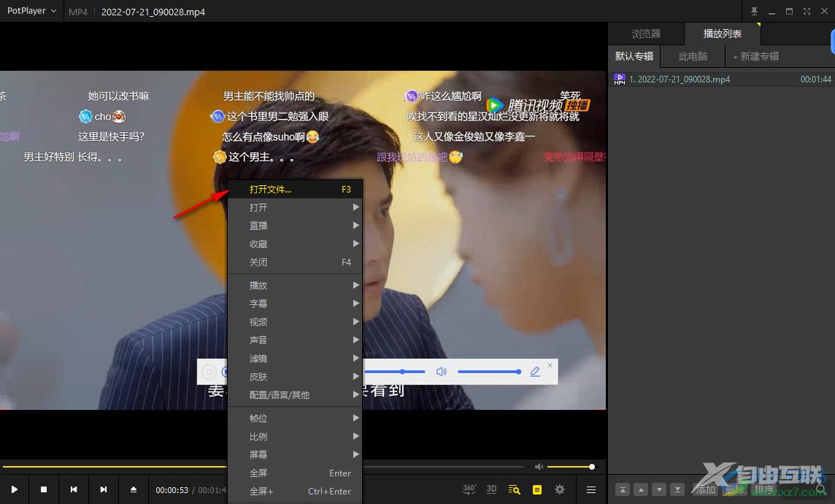This screenshot has width=835, height=504.
Task: Click the current time 00:00:53 display
Action: [172, 489]
